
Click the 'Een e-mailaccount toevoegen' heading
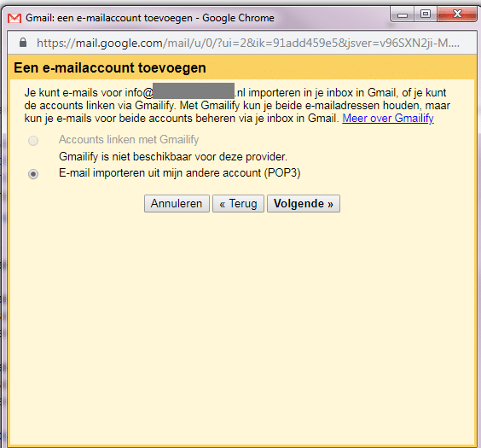(x=110, y=67)
